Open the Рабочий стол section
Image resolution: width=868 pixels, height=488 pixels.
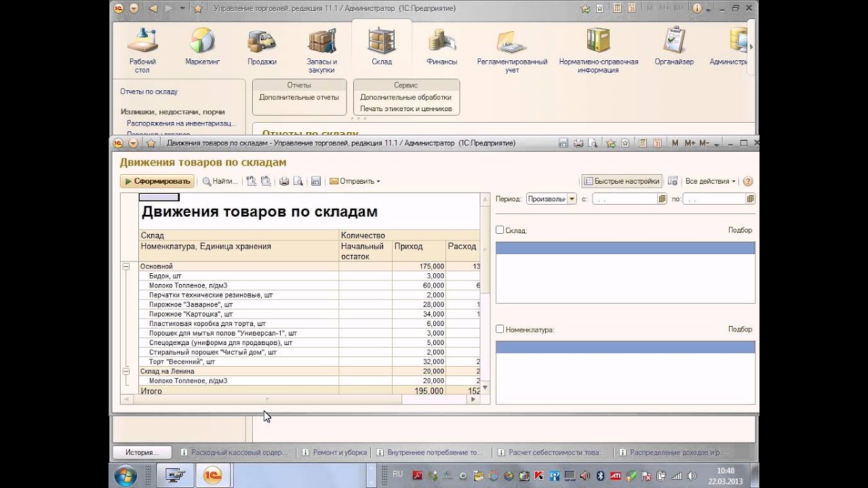[x=142, y=51]
